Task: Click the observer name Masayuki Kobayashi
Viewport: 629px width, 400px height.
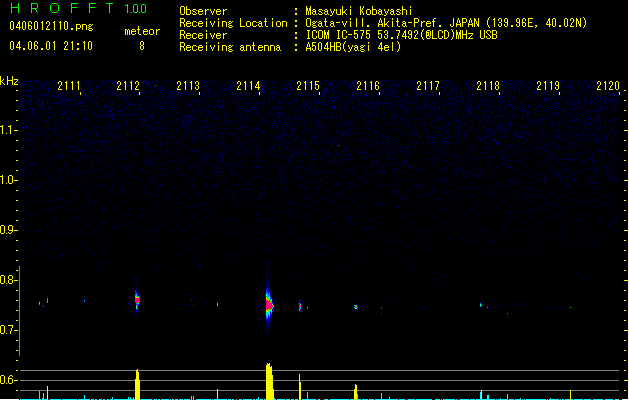Action: [358, 11]
